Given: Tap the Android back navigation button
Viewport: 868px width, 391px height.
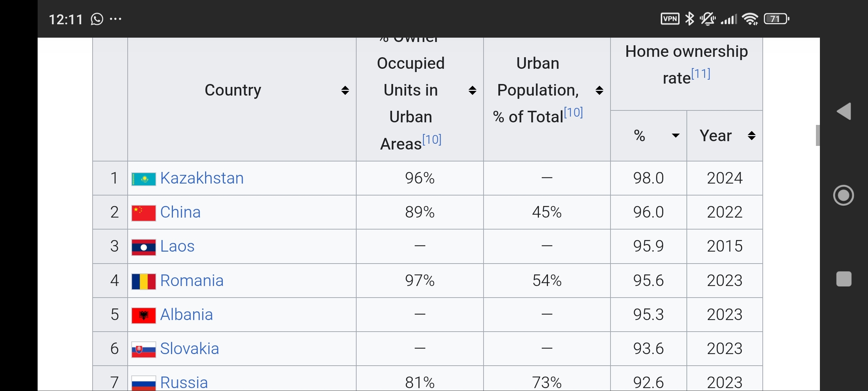Looking at the screenshot, I should pos(844,111).
